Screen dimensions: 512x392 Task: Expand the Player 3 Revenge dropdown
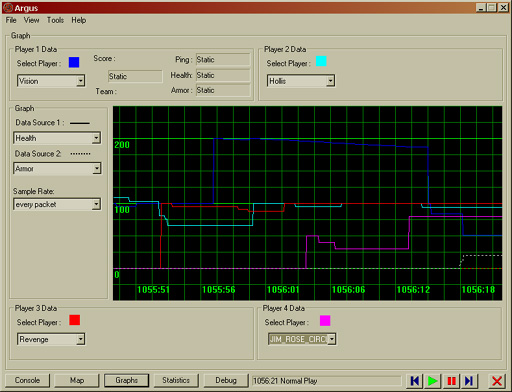point(51,339)
